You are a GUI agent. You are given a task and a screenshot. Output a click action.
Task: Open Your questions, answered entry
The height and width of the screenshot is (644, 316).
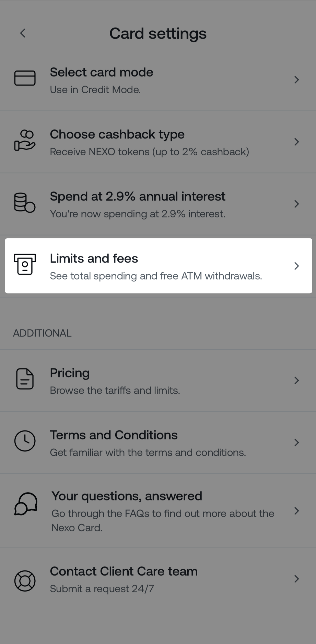tap(127, 496)
